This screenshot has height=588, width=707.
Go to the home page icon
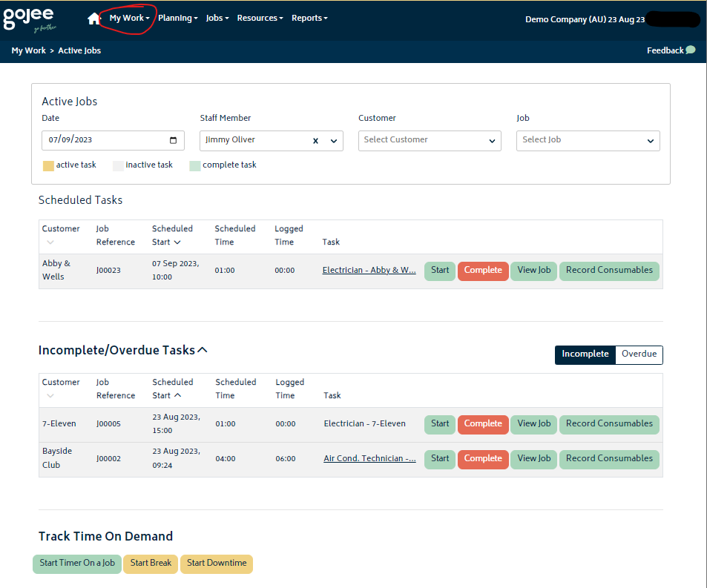(93, 19)
